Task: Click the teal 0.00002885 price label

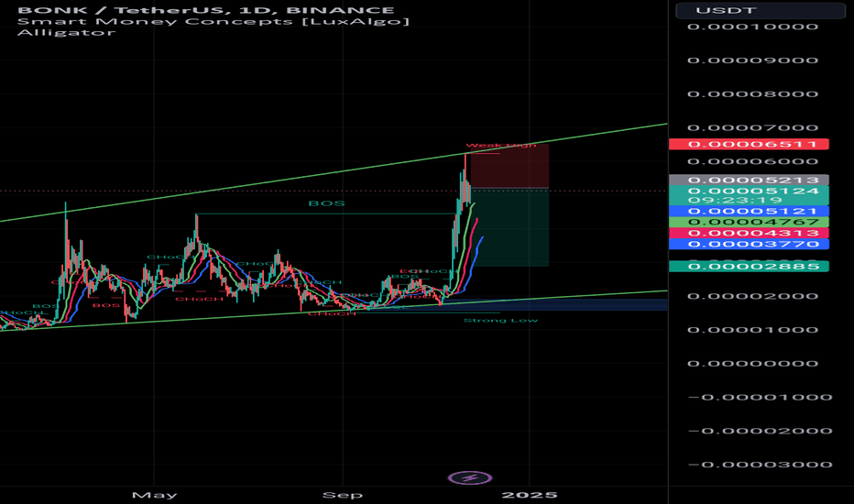Action: [749, 266]
